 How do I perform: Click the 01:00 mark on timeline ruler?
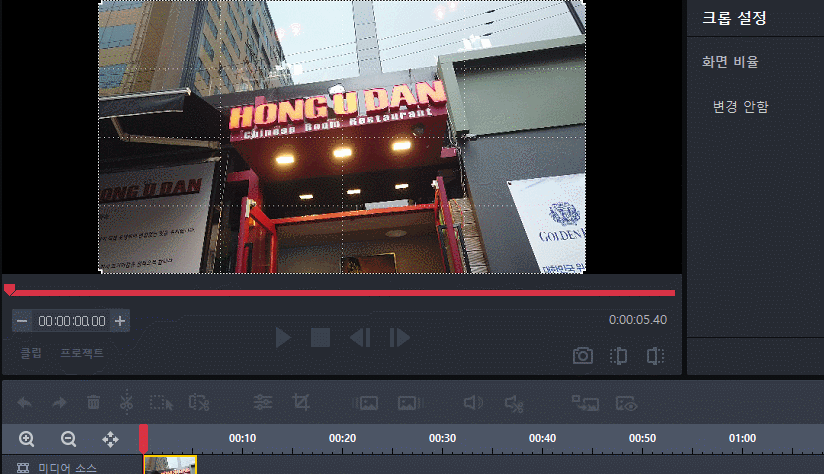742,438
